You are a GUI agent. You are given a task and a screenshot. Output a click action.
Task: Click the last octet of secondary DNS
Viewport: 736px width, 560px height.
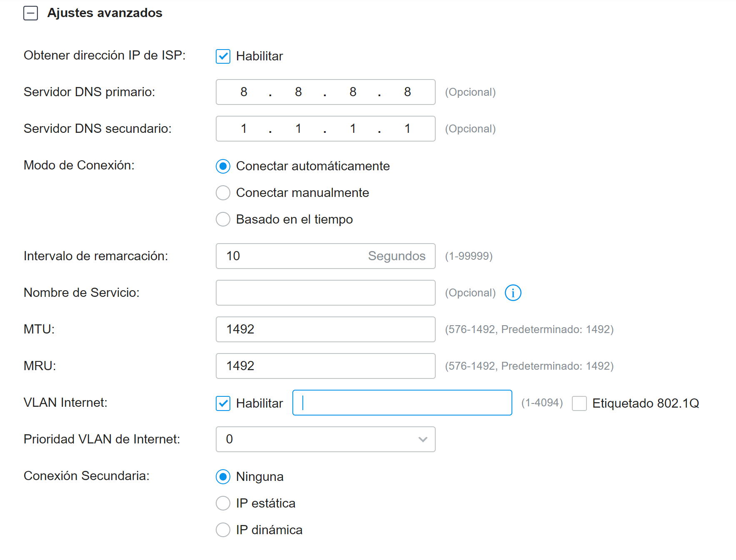[407, 129]
